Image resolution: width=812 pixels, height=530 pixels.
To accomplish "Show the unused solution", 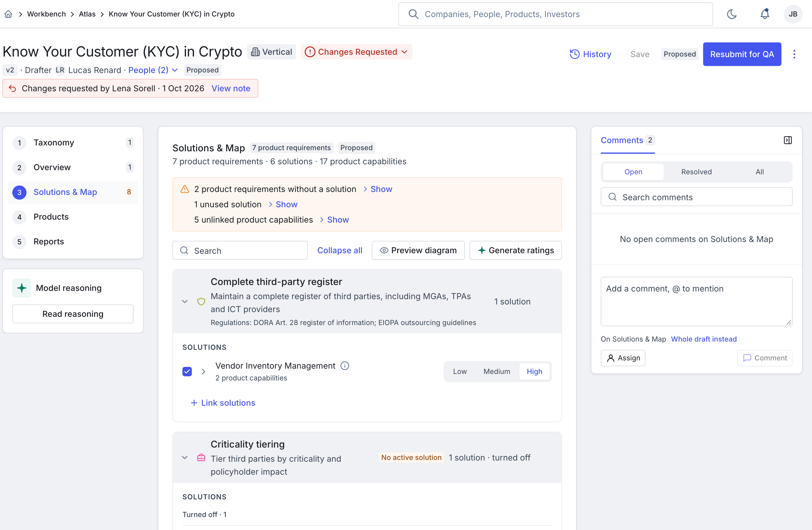I will pos(283,204).
